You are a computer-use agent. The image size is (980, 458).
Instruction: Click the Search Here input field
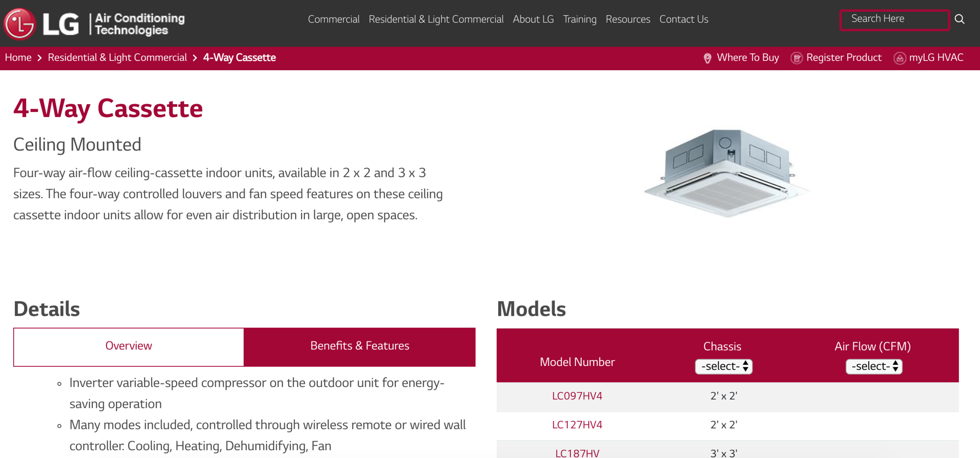(895, 19)
